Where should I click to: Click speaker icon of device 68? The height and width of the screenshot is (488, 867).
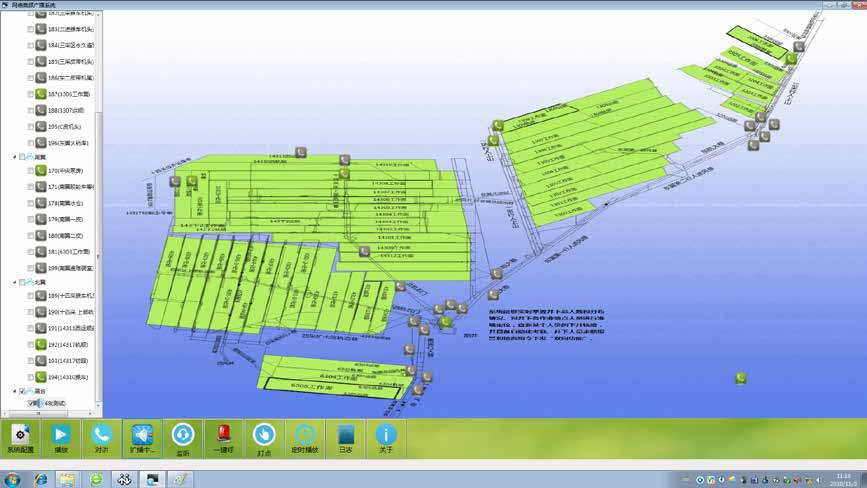tap(40, 403)
